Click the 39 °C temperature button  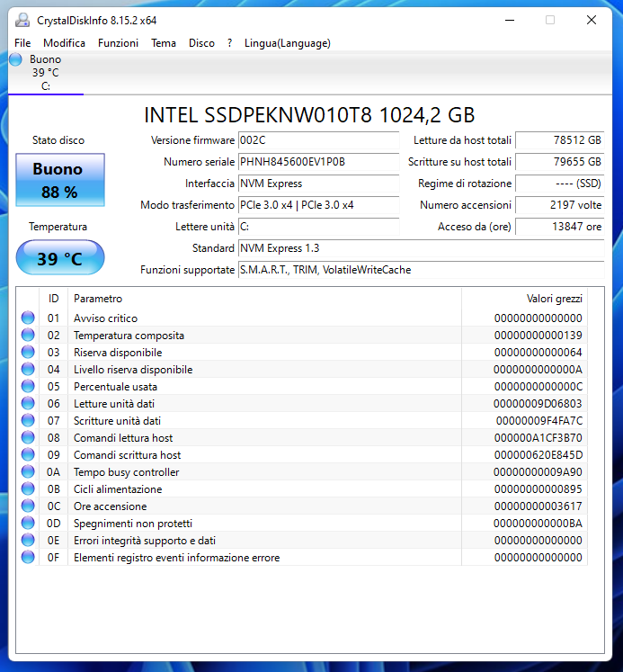60,257
